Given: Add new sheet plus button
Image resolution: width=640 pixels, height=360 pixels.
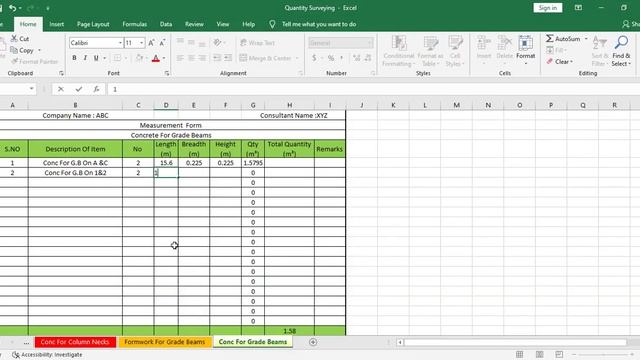Looking at the screenshot, I should (x=313, y=342).
